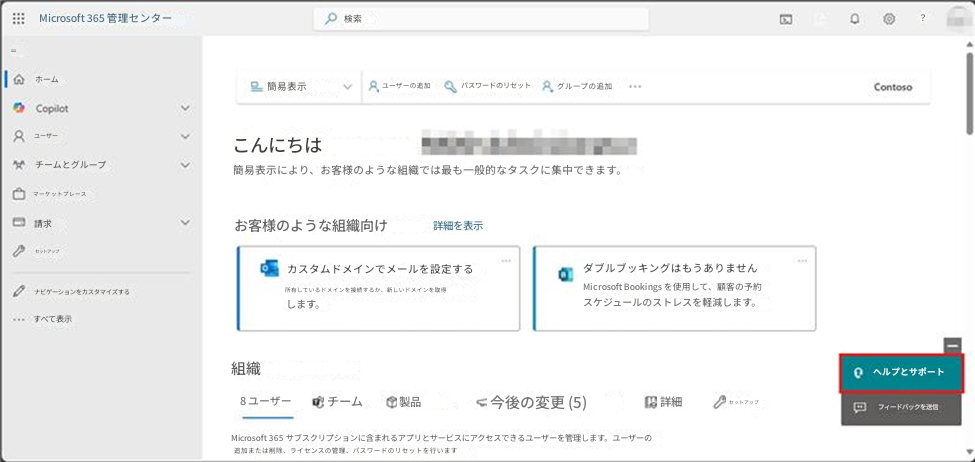Open the Cloud Shell terminal icon
The image size is (975, 462).
tap(786, 19)
